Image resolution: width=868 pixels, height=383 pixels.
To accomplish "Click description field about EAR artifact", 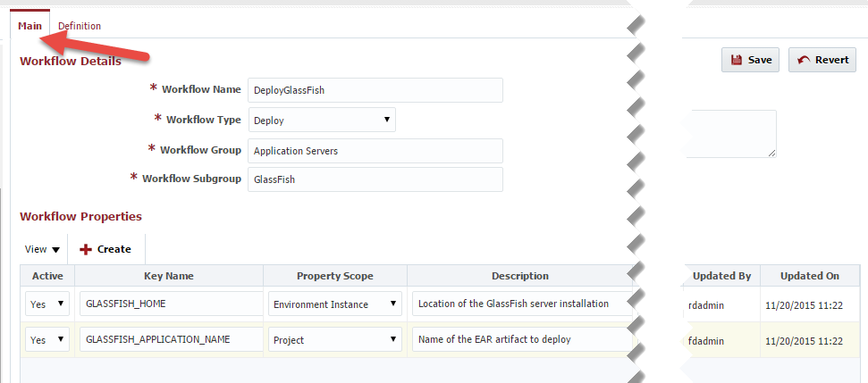I will pyautogui.click(x=522, y=338).
